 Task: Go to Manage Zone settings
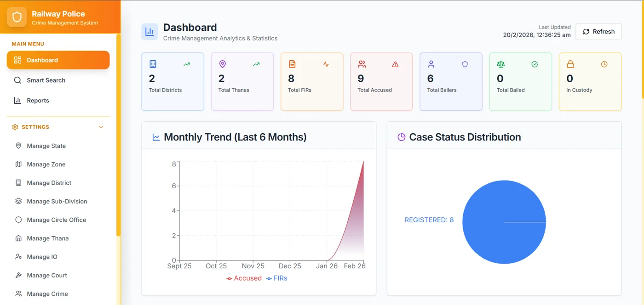[58, 164]
